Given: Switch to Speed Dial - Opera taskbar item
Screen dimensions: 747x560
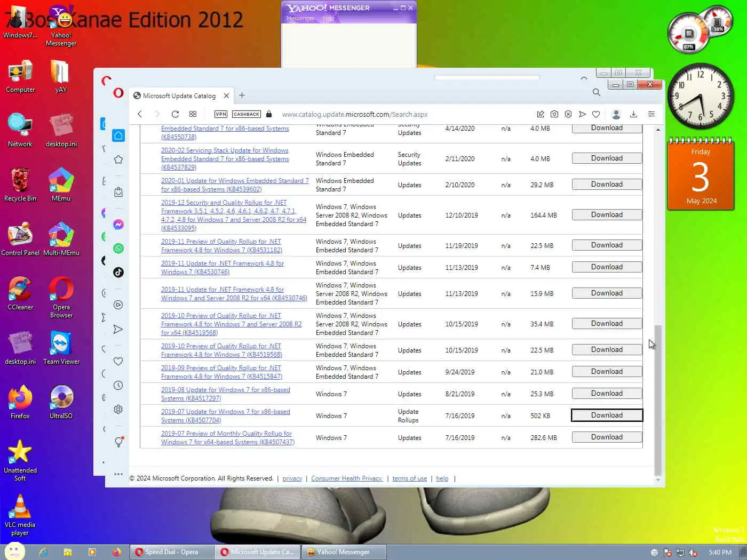Looking at the screenshot, I should click(172, 552).
